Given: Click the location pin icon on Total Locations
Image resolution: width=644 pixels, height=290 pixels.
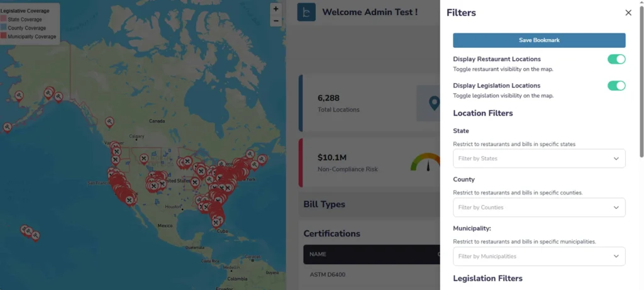Looking at the screenshot, I should coord(433,103).
